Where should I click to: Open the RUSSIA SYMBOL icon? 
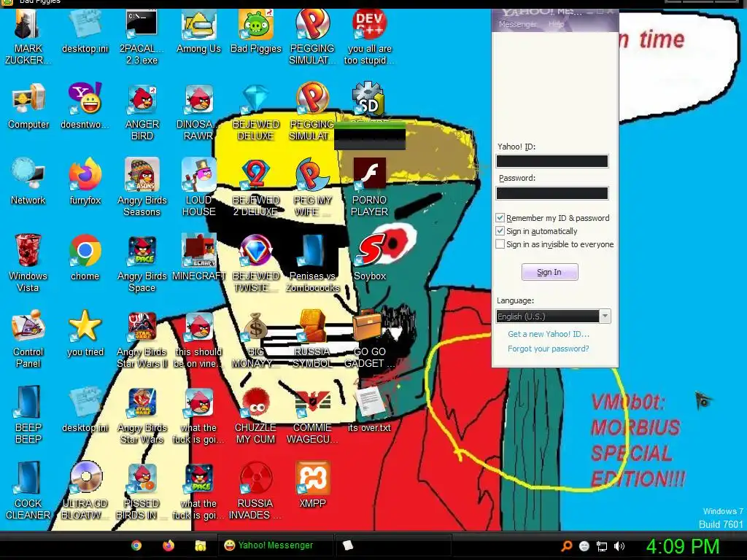point(312,338)
